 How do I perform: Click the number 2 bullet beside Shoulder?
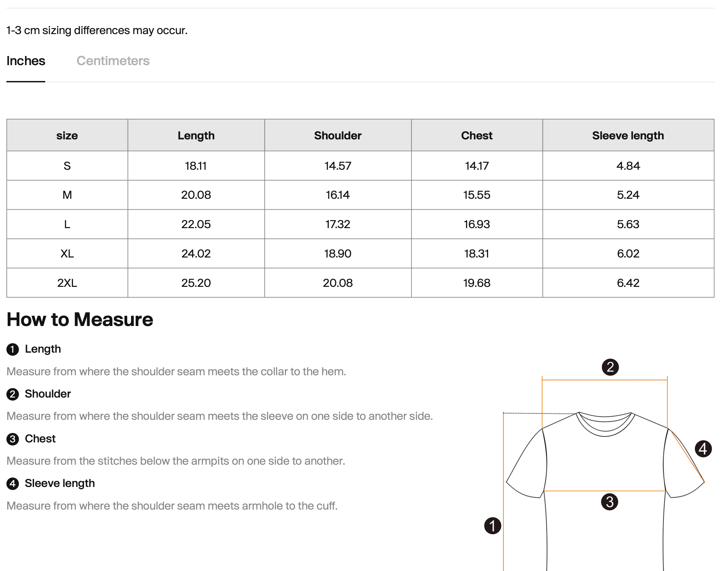coord(13,394)
